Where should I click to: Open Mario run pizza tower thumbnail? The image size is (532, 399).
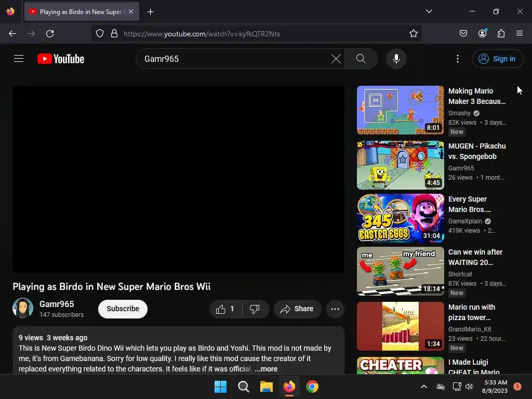click(401, 326)
